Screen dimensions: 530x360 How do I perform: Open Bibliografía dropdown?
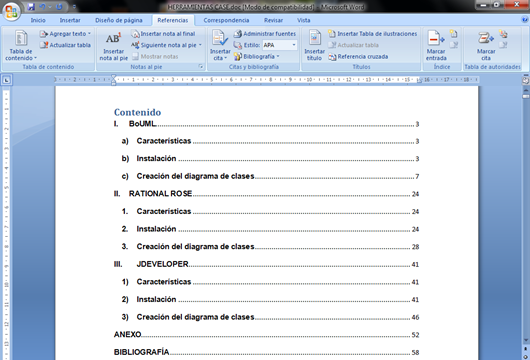click(257, 56)
